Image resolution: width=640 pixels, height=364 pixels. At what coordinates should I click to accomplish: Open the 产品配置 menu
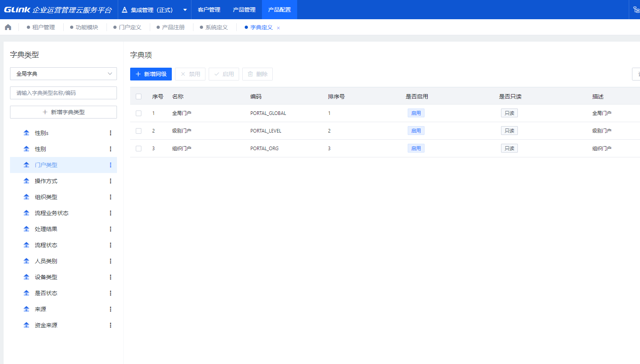pyautogui.click(x=280, y=10)
